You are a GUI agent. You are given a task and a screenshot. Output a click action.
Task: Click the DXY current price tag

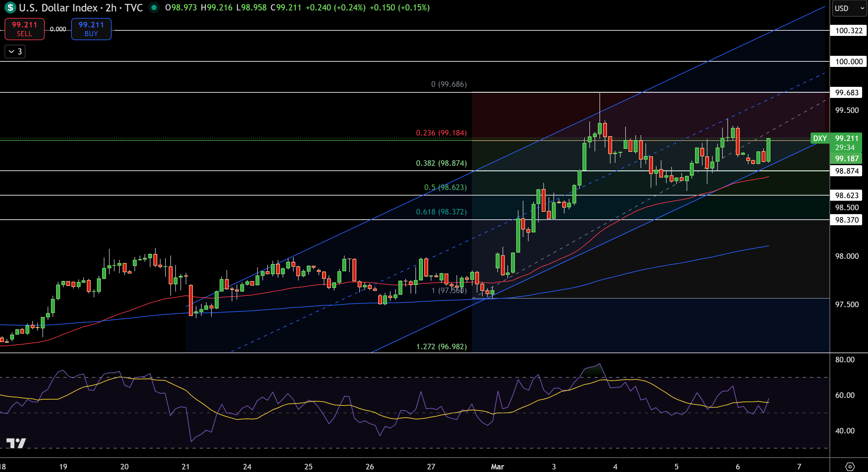pos(820,138)
